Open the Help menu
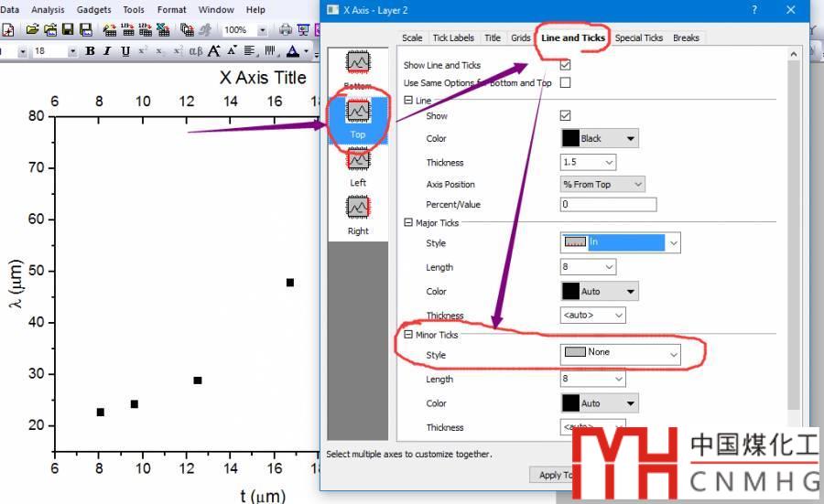The height and width of the screenshot is (504, 824). (x=255, y=9)
